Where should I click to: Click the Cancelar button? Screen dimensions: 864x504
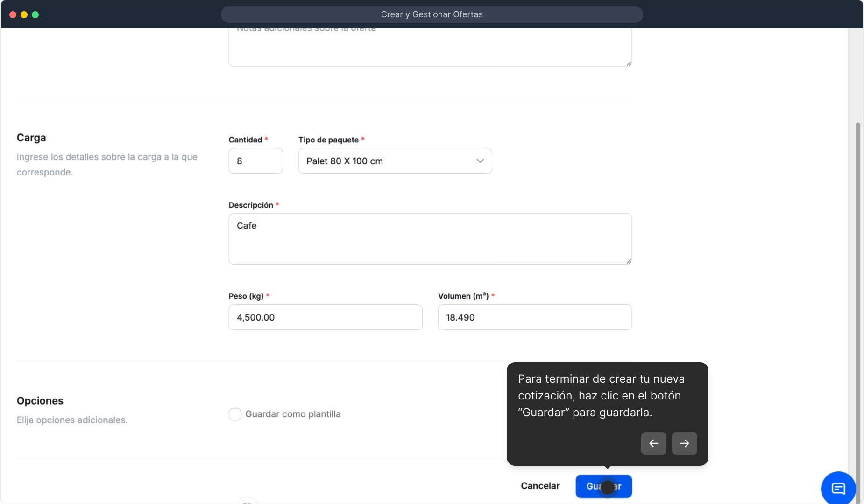(540, 486)
